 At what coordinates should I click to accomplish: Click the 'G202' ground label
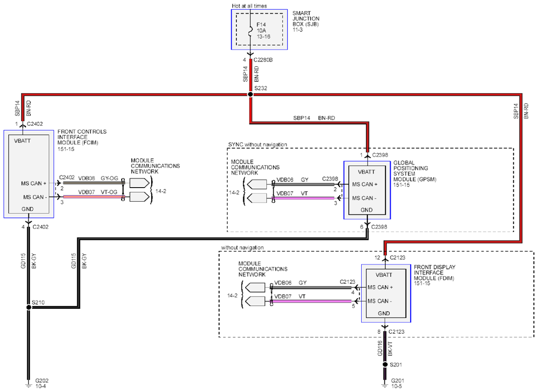coord(42,381)
